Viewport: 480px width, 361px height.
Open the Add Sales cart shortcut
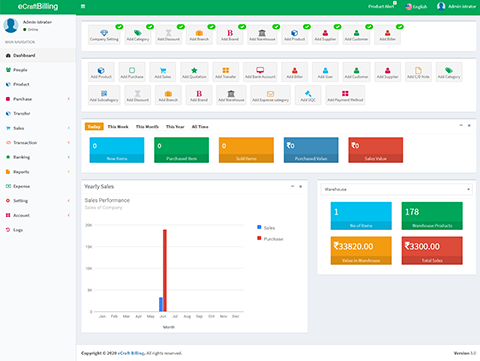pos(163,72)
